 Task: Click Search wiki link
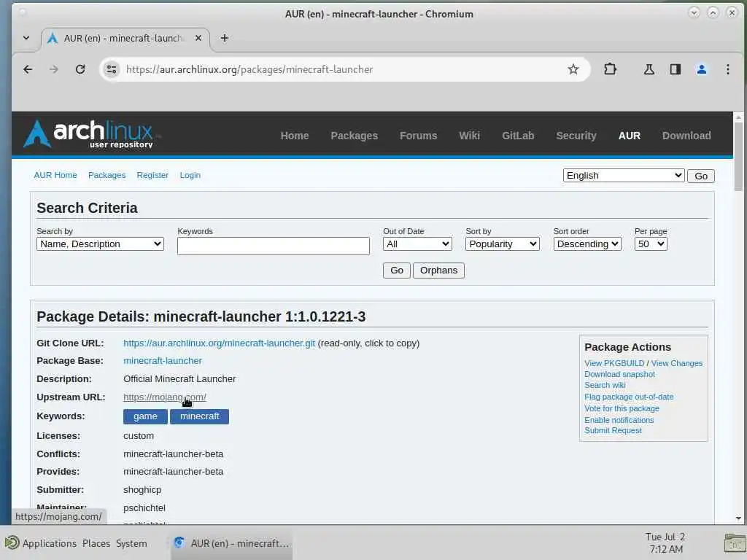point(605,385)
